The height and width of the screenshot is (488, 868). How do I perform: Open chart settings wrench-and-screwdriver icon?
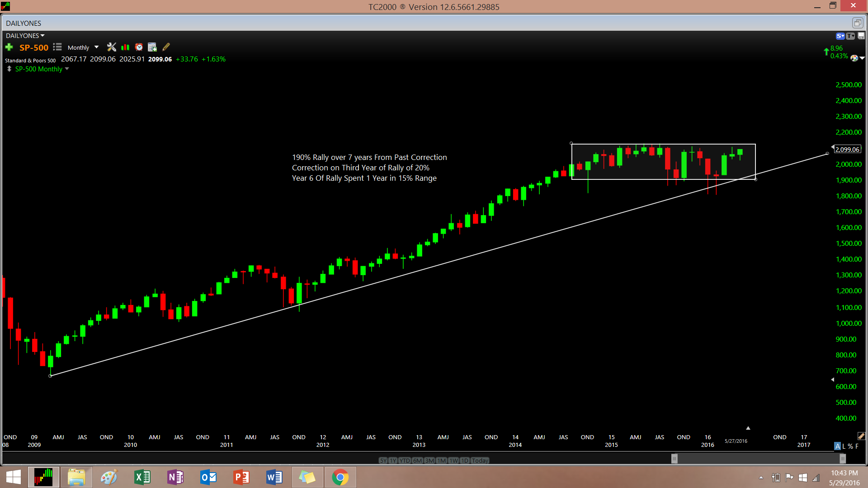click(111, 47)
